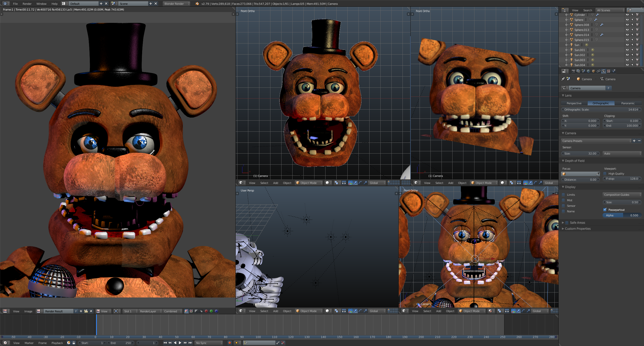
Task: Open Object Mode dropdown in top-middle viewport
Action: click(x=309, y=183)
